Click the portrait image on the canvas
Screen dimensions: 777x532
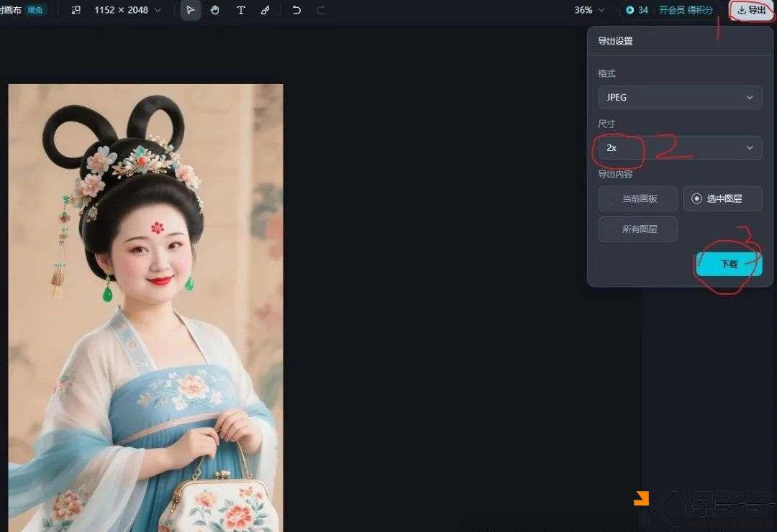point(144,302)
